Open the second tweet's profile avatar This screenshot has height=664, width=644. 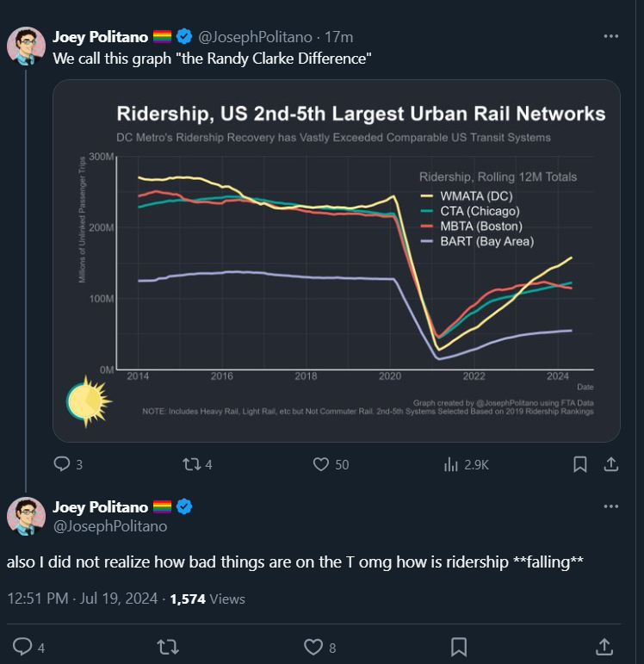[x=27, y=516]
